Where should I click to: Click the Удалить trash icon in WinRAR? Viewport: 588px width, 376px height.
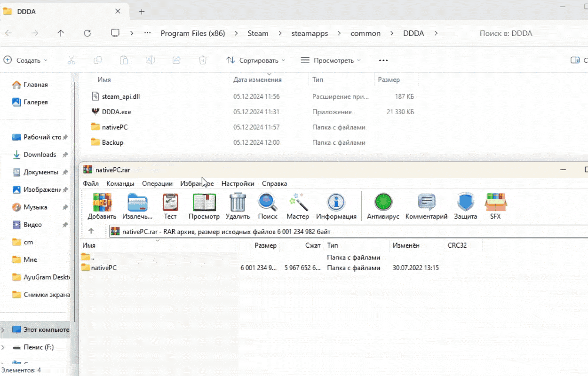(238, 206)
